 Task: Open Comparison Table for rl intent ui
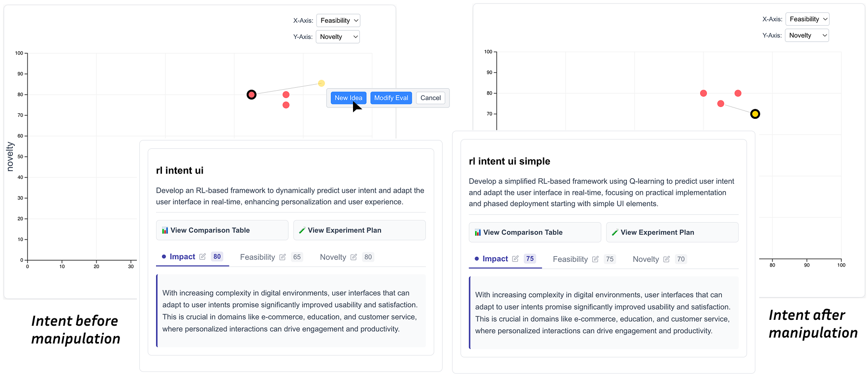222,230
